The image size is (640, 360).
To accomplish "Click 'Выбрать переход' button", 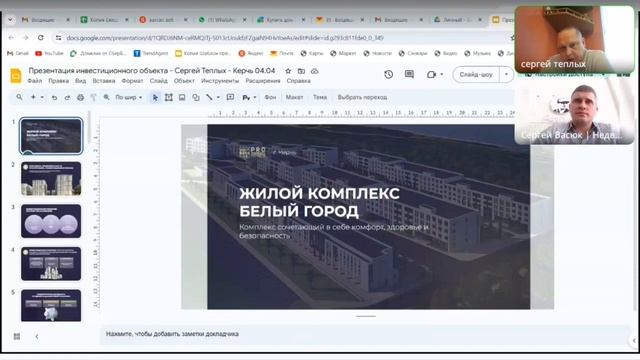I will pyautogui.click(x=362, y=98).
